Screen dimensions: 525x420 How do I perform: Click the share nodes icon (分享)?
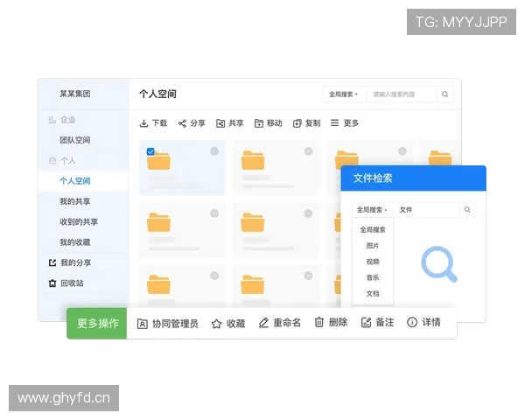tap(182, 123)
